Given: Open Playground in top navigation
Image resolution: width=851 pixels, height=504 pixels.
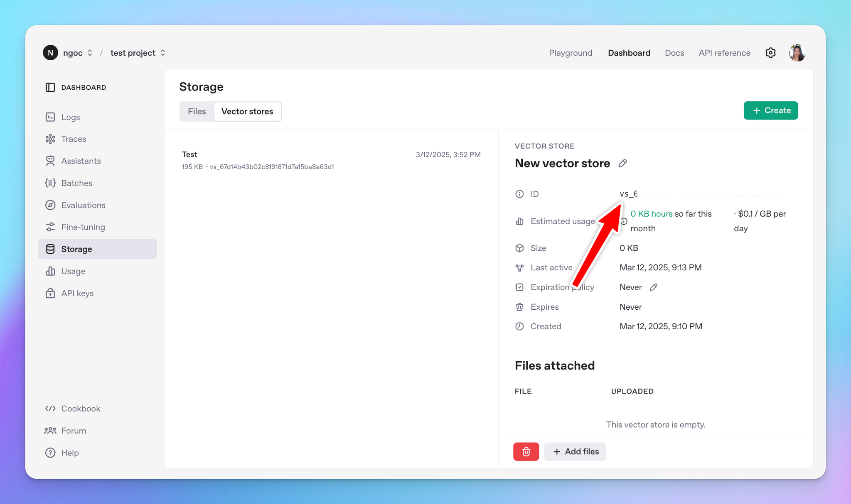Looking at the screenshot, I should click(570, 53).
